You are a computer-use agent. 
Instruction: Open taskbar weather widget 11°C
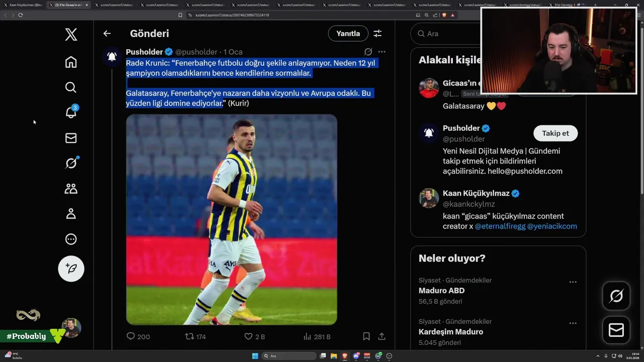click(x=14, y=356)
